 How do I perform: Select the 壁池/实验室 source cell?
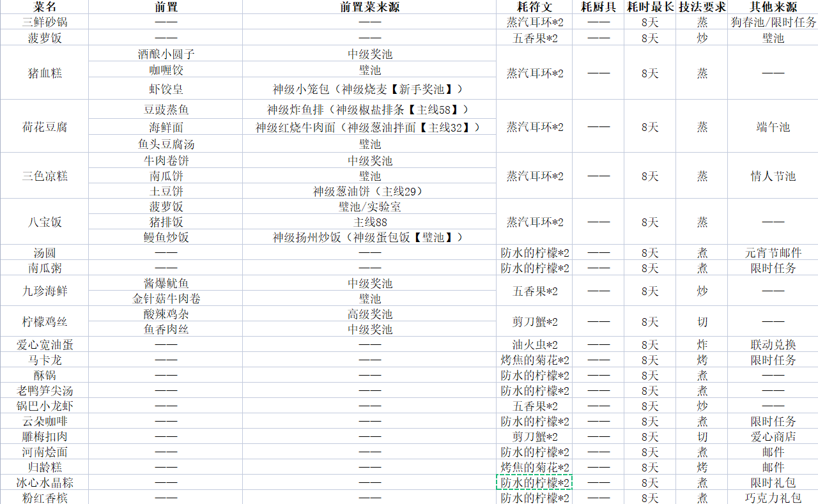pos(369,206)
